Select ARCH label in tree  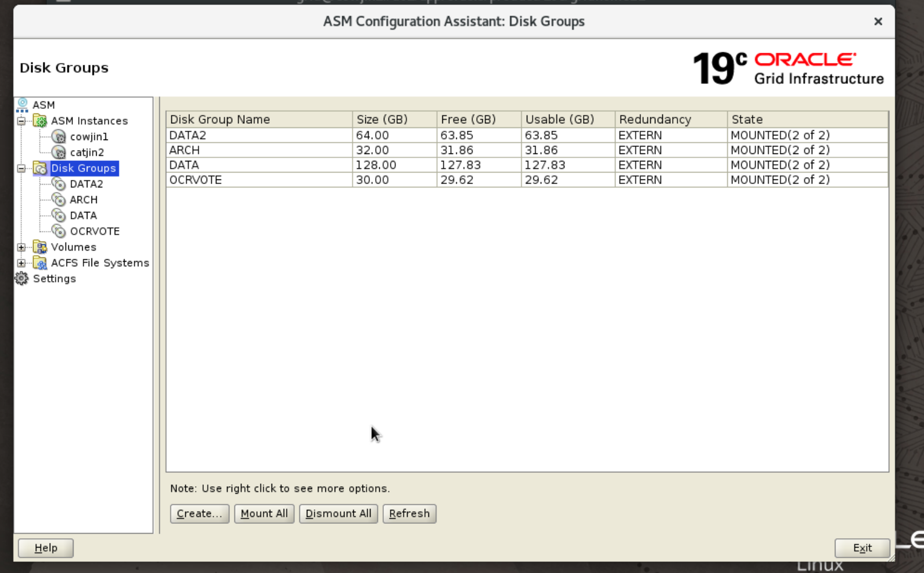tap(83, 199)
